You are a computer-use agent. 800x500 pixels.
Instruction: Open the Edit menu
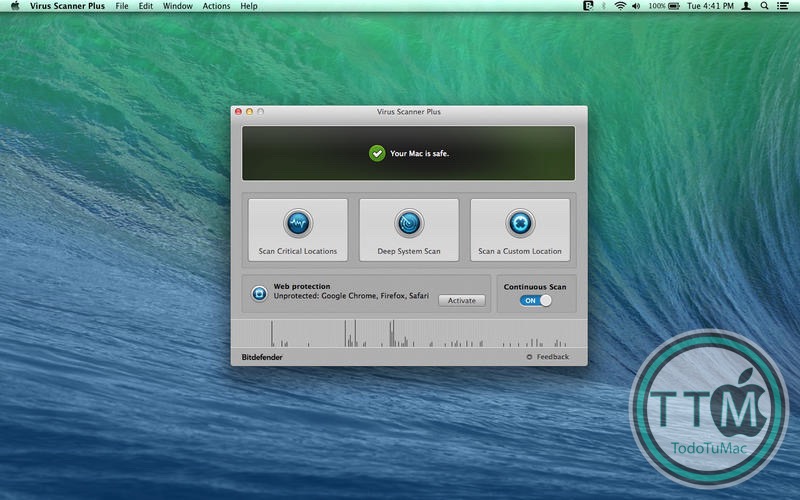(x=146, y=6)
